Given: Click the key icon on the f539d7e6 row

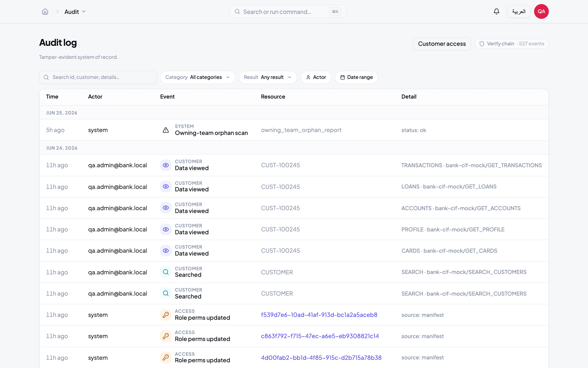Looking at the screenshot, I should (x=166, y=315).
